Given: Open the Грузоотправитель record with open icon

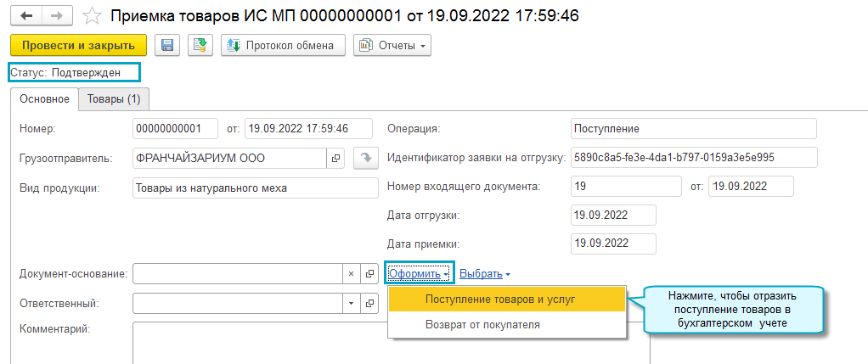Looking at the screenshot, I should [335, 158].
